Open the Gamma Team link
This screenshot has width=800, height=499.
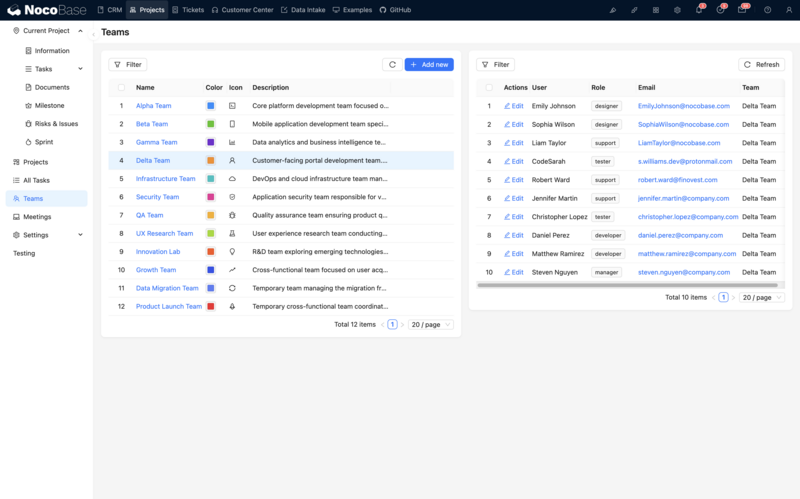(156, 142)
